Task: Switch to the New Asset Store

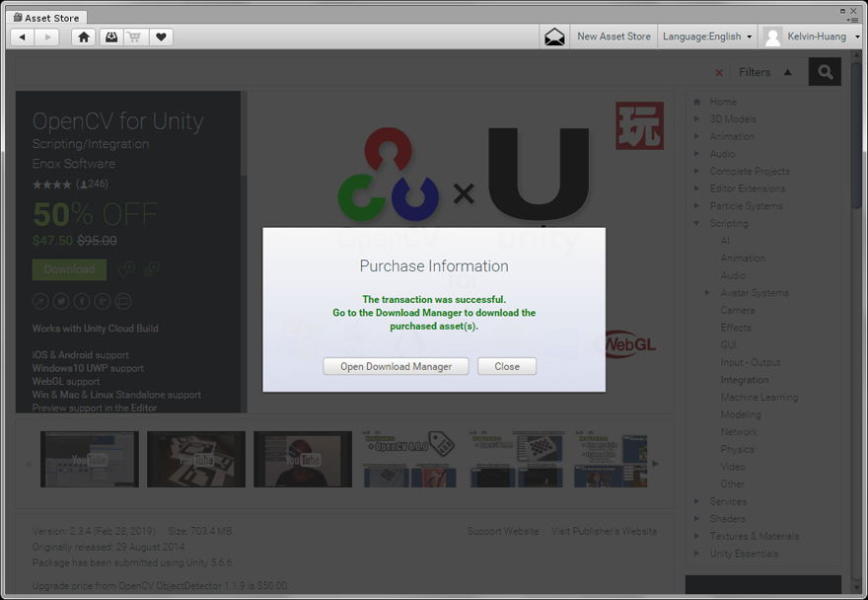Action: (614, 37)
